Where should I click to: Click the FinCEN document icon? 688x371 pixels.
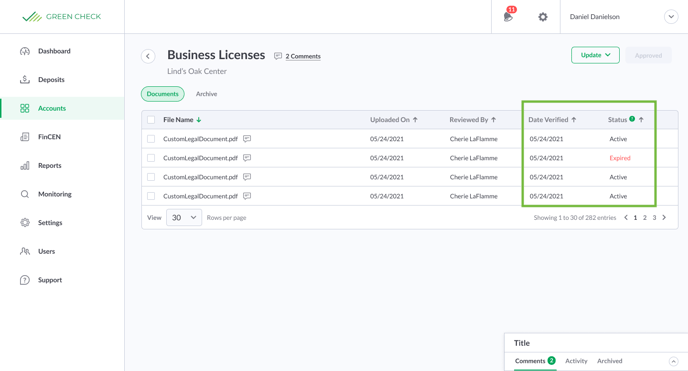coord(25,137)
